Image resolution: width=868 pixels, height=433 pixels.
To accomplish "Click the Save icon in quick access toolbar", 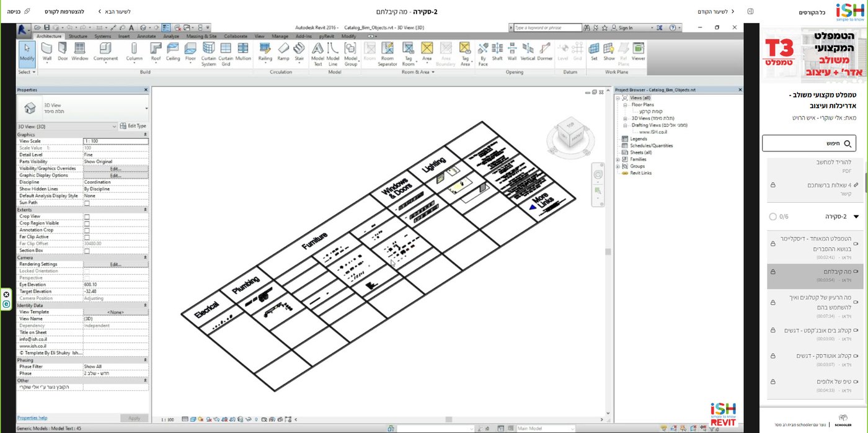I will [46, 28].
